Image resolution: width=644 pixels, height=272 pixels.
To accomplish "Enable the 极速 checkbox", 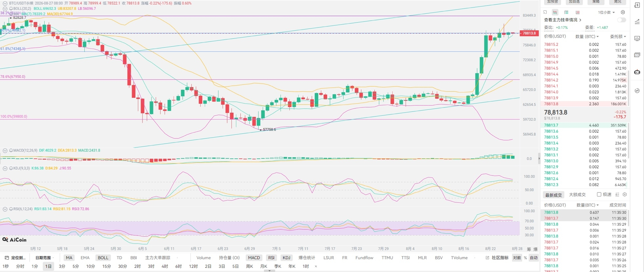I will click(599, 194).
